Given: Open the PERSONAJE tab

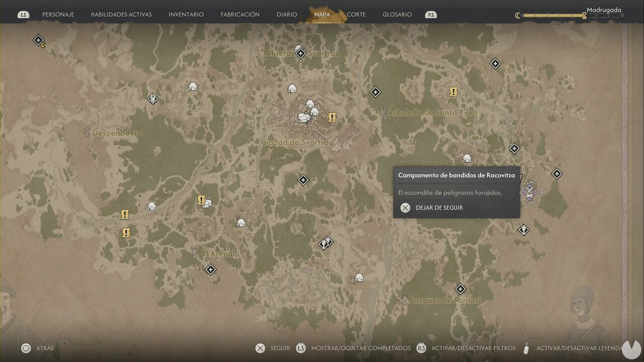Looking at the screenshot, I should coord(58,15).
